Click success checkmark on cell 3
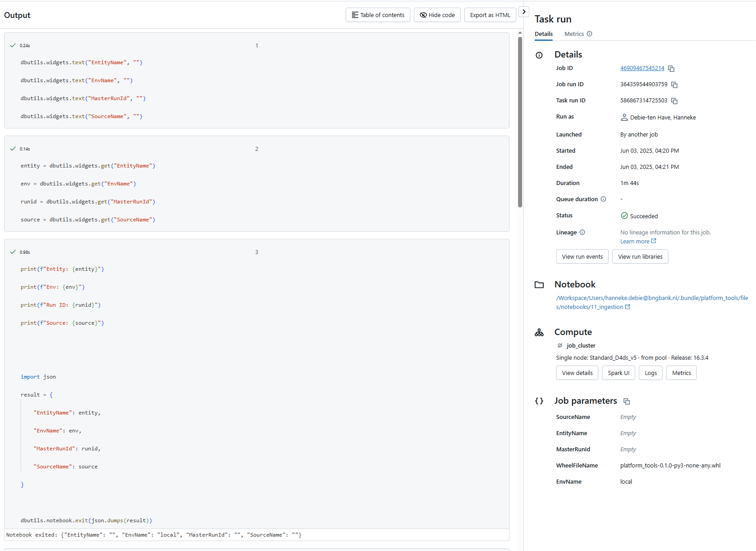Screen dimensions: 756x551 [x=13, y=252]
